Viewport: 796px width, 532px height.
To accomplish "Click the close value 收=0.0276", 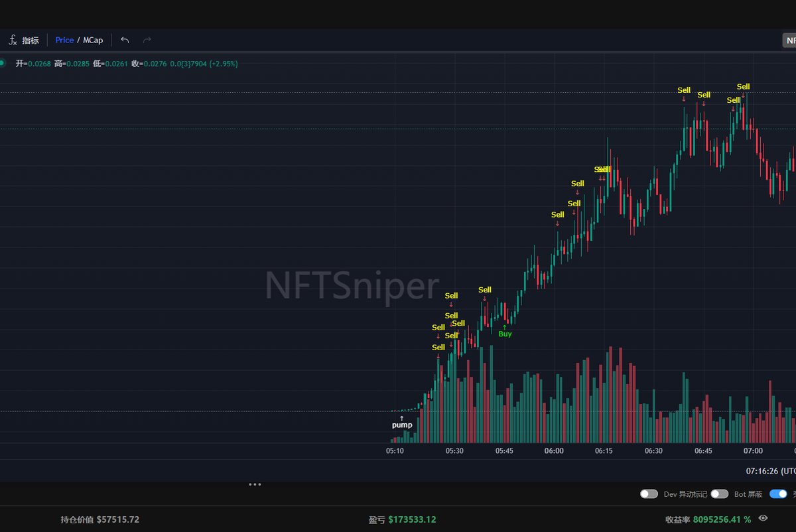I will click(149, 64).
